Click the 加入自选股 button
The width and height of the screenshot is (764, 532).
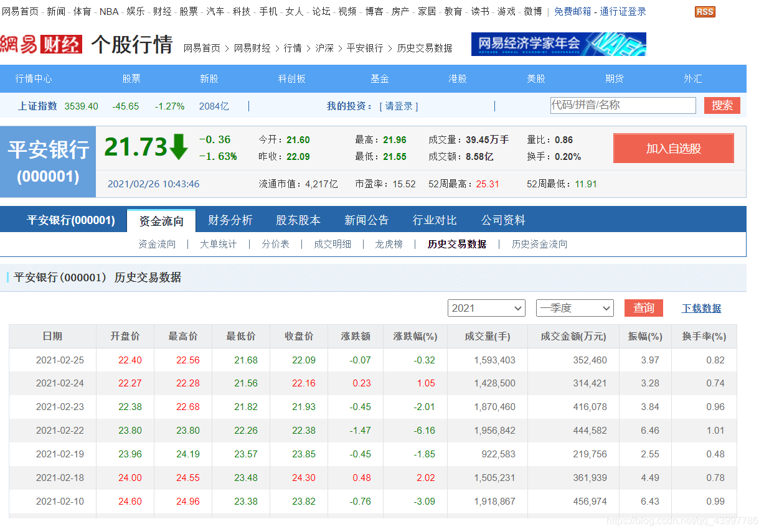(x=674, y=149)
